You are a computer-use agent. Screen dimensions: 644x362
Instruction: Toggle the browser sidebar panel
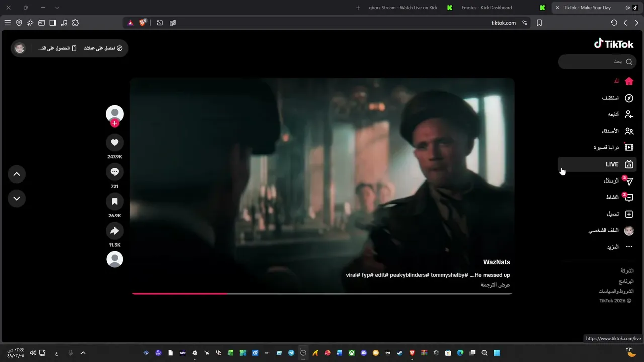tap(53, 23)
